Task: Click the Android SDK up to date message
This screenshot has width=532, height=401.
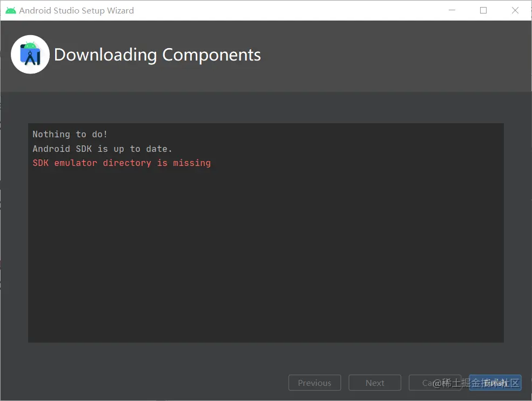Action: click(x=102, y=149)
